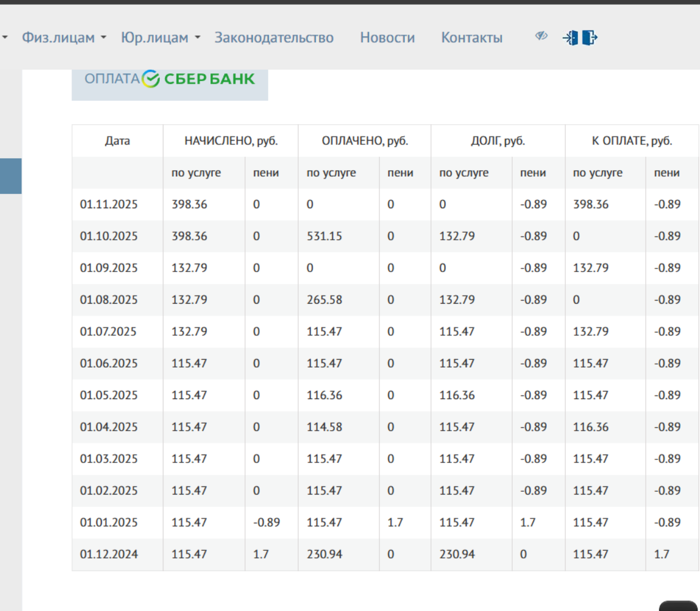Click the login door icon with arrow entering
This screenshot has height=611, width=700.
click(x=571, y=38)
